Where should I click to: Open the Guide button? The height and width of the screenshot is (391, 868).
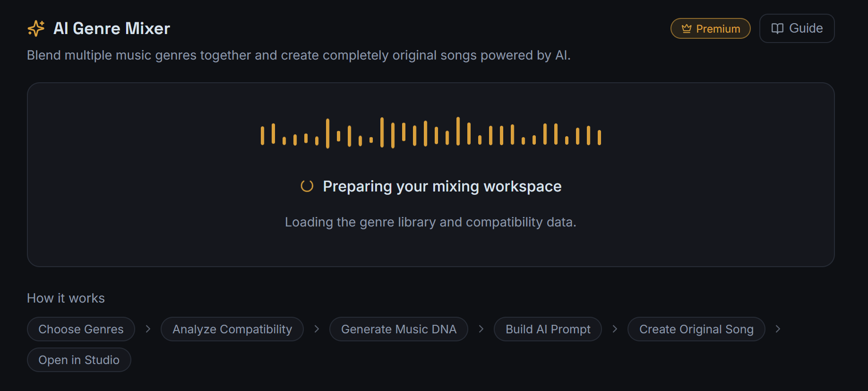pos(797,28)
